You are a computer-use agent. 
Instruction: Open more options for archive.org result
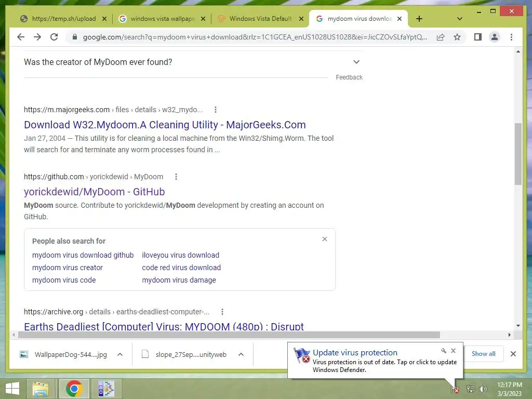tap(222, 312)
